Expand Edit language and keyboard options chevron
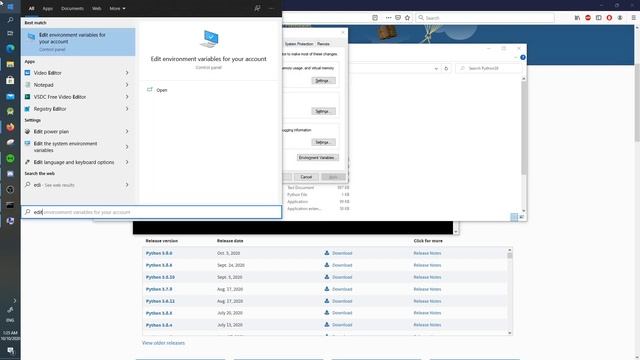Viewport: 640px width, 360px height. coord(127,162)
